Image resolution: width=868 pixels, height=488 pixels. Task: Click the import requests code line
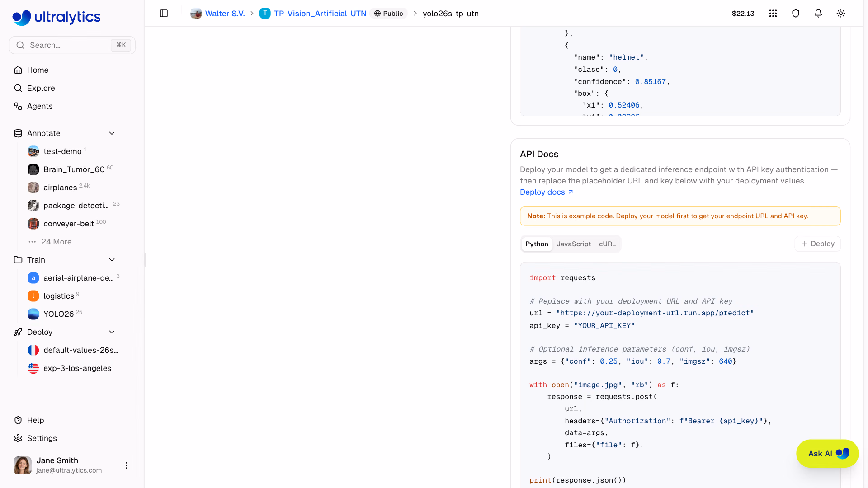[562, 278]
